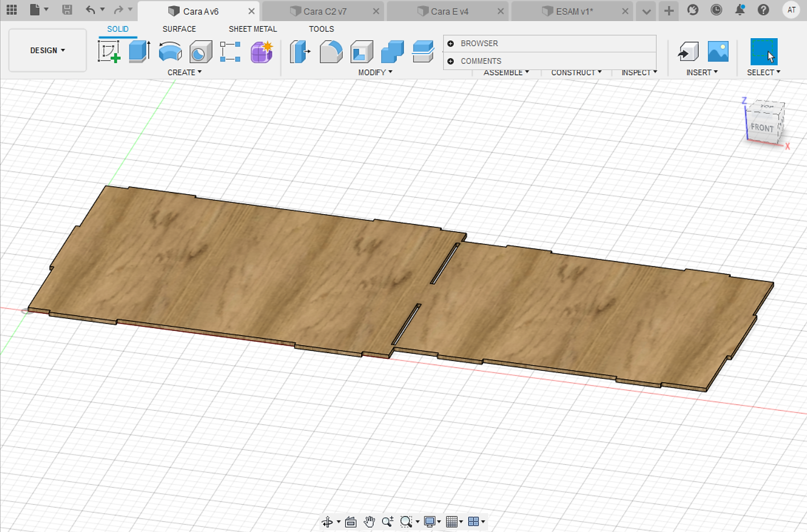Select the Press Pull tool
Image resolution: width=807 pixels, height=532 pixels.
[x=300, y=52]
